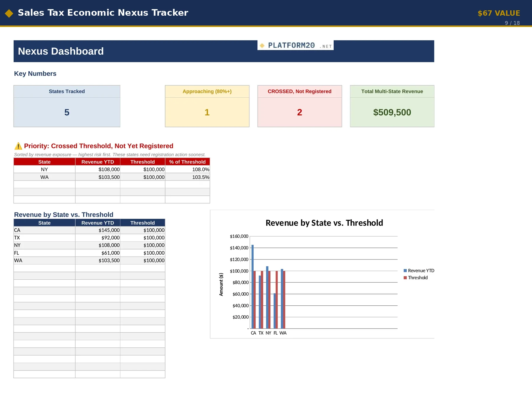Screen dimensions: 532x403
Task: Click the States Tracked value 5
Action: pyautogui.click(x=67, y=112)
